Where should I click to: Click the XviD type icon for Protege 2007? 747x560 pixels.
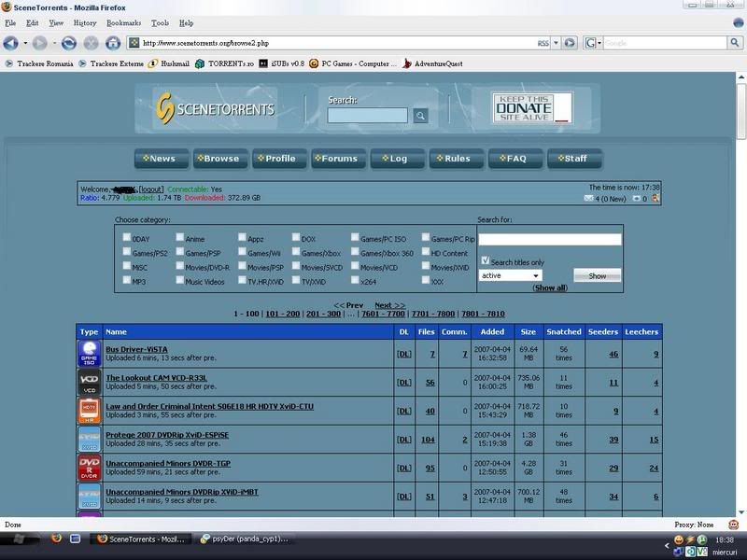89,439
